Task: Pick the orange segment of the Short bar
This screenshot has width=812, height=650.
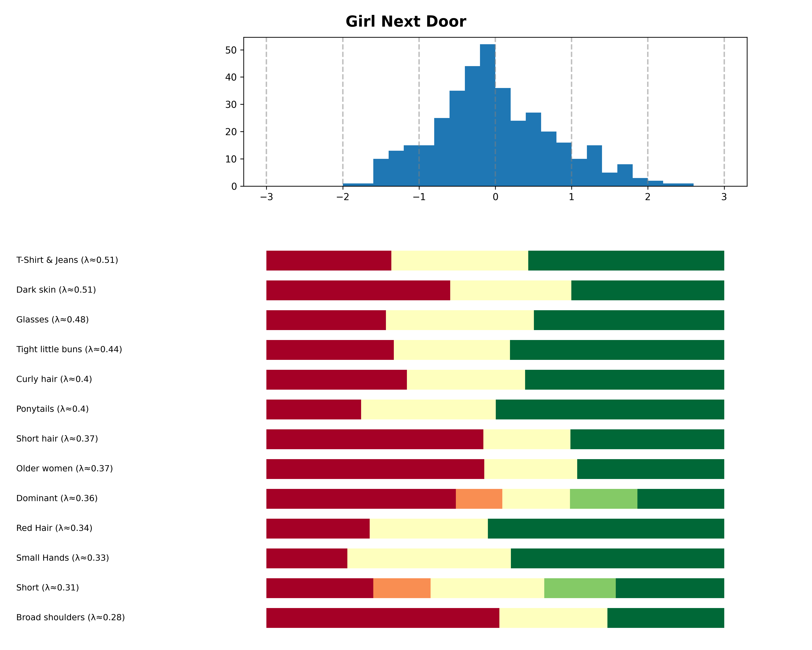Action: [401, 588]
